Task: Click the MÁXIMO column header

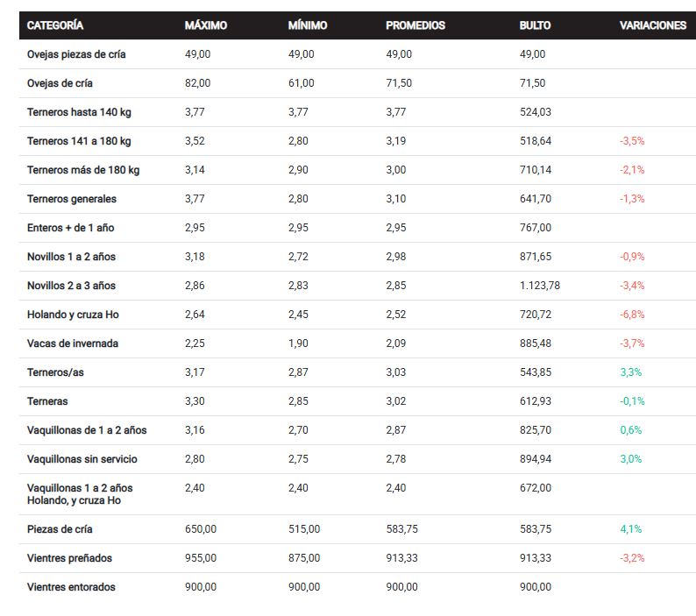Action: [x=206, y=25]
